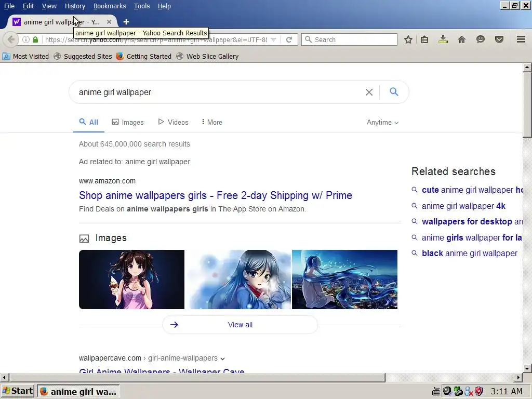
Task: Click the Firefox back arrow button
Action: click(11, 39)
